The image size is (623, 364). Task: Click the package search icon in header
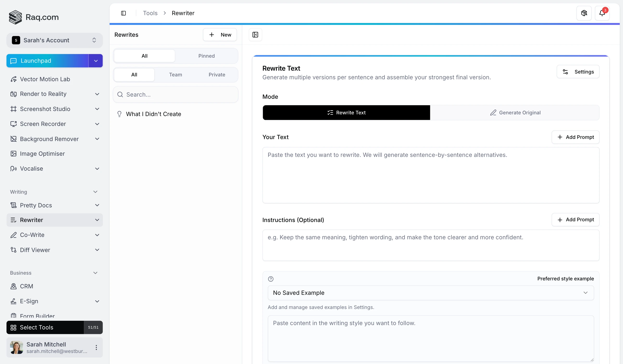point(584,13)
